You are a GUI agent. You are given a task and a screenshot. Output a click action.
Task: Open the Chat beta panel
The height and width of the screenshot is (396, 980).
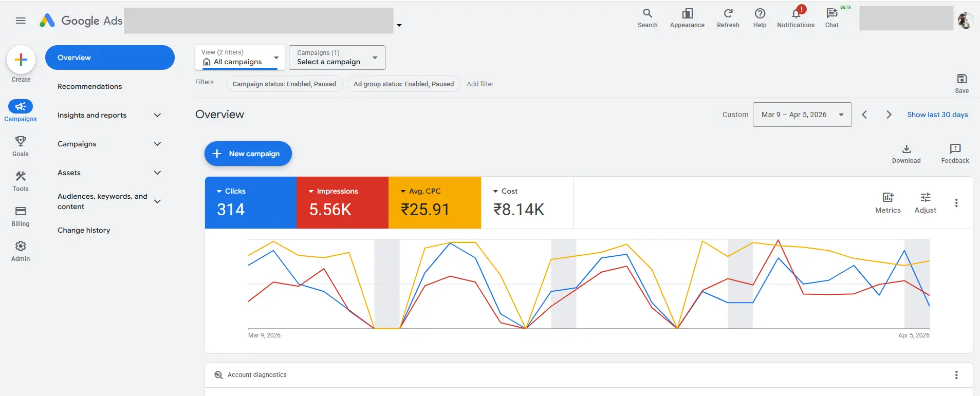click(832, 18)
